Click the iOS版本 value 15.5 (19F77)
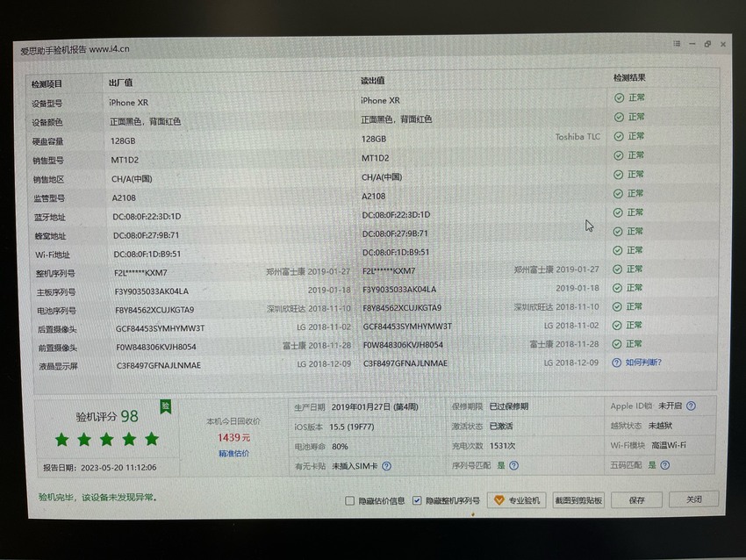Image resolution: width=746 pixels, height=560 pixels. point(352,427)
